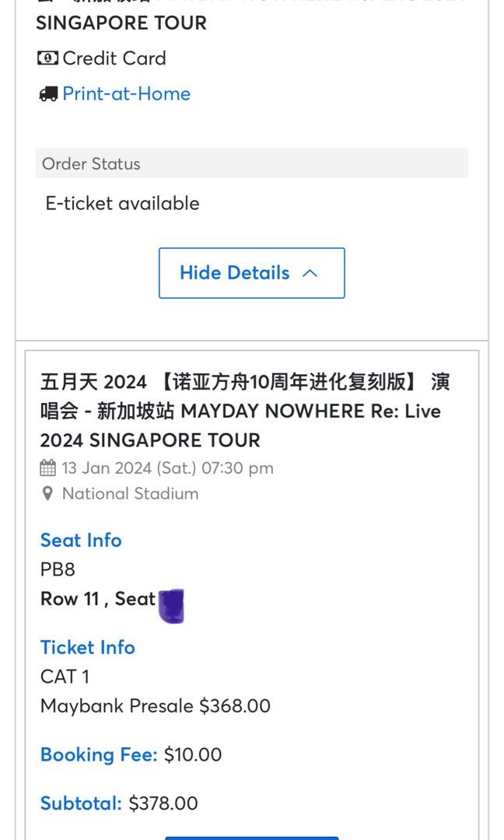
Task: Click the chevron arrow inside Hide Details button
Action: coord(310,273)
